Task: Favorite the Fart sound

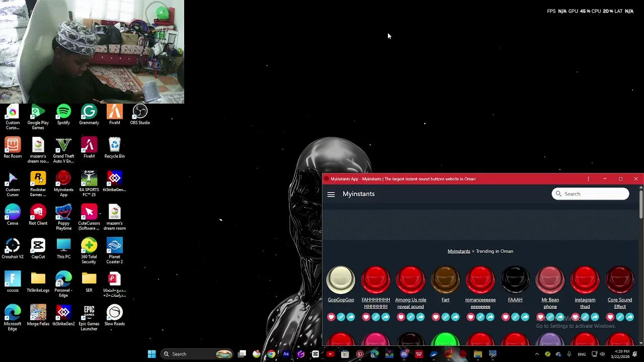Action: coord(436,317)
